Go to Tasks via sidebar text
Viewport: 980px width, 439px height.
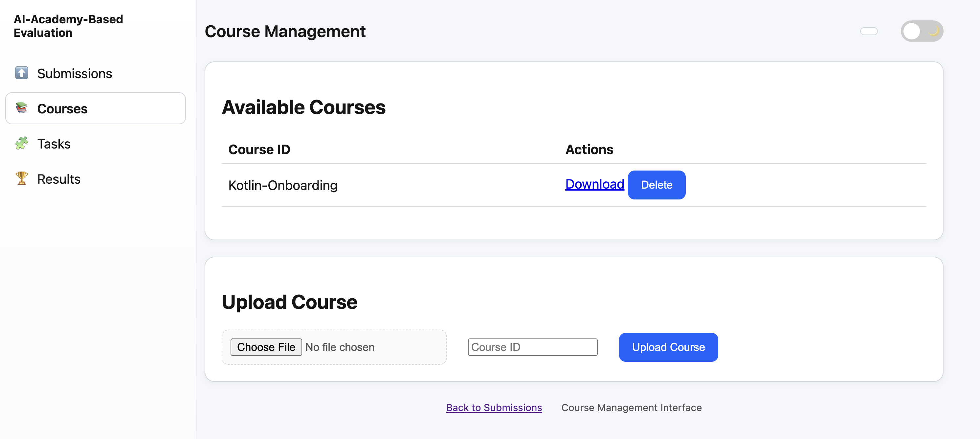coord(54,144)
